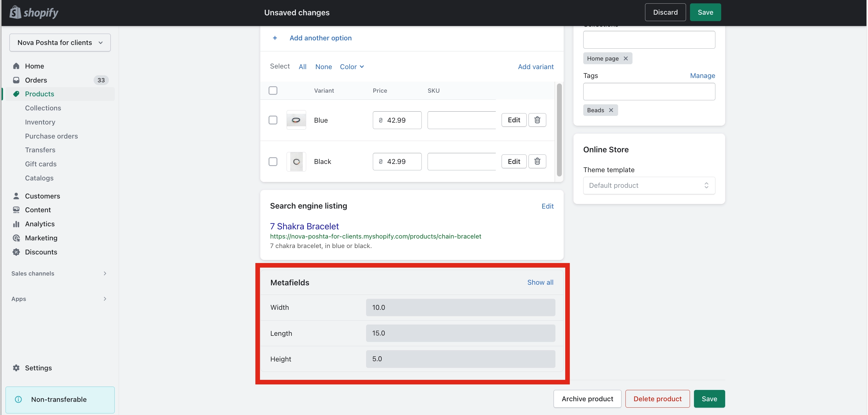868x415 pixels.
Task: Click the Analytics bar chart icon
Action: click(16, 224)
